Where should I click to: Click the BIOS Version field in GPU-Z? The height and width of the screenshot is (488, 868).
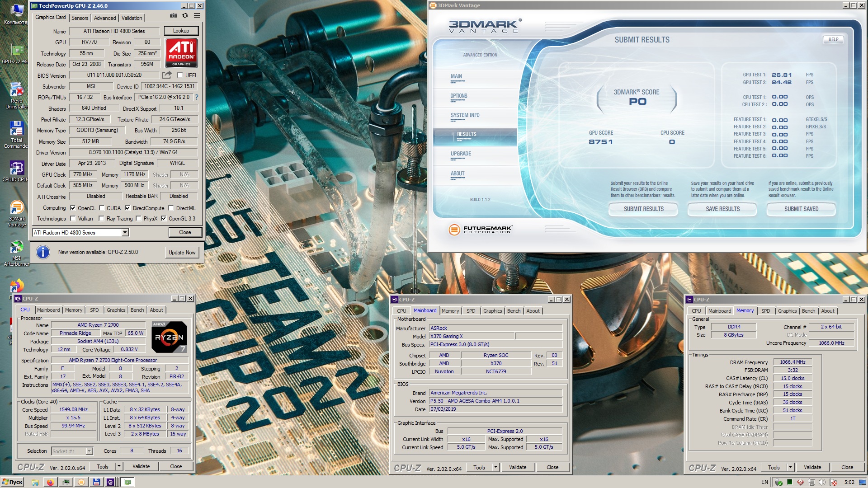(114, 75)
